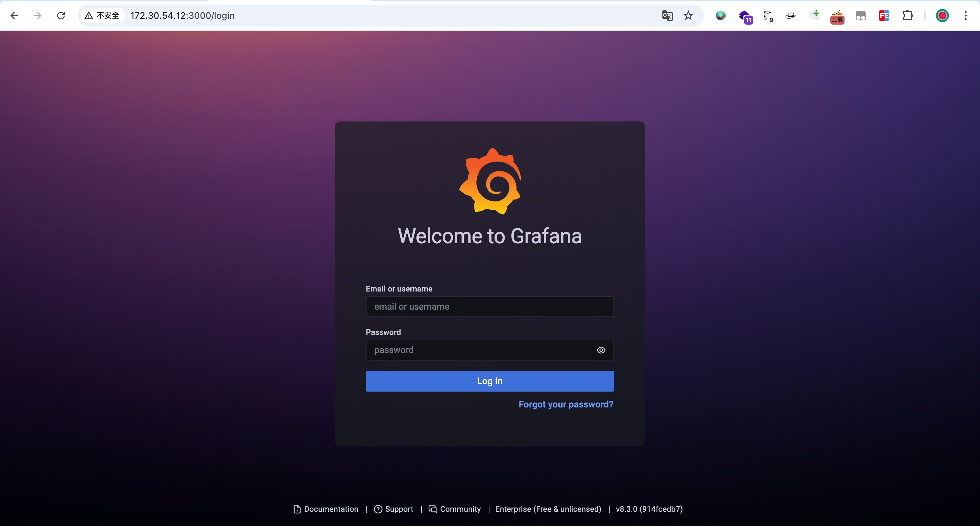The image size is (980, 526).
Task: Open Chrome three-dot menu
Action: point(965,16)
